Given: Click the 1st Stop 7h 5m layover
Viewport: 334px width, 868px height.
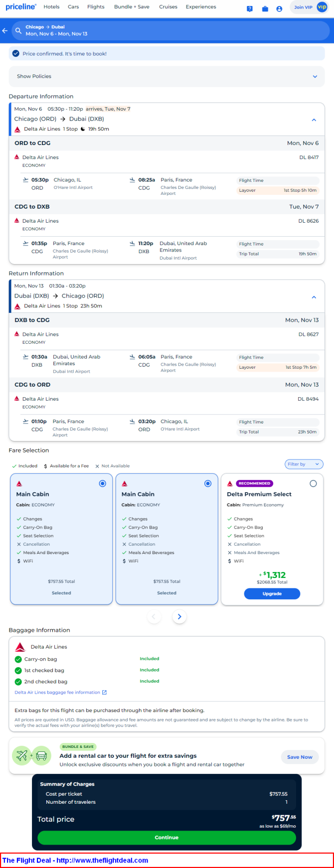Looking at the screenshot, I should pyautogui.click(x=278, y=367).
